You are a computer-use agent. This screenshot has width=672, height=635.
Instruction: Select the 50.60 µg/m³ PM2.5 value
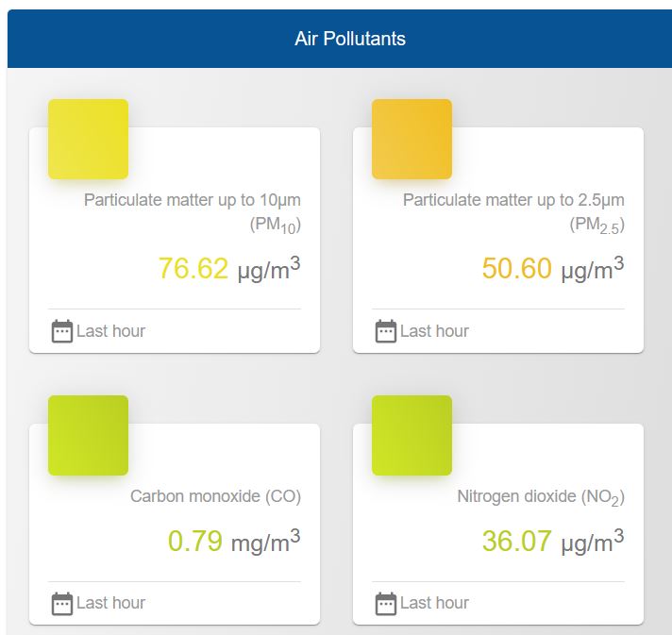pyautogui.click(x=553, y=269)
